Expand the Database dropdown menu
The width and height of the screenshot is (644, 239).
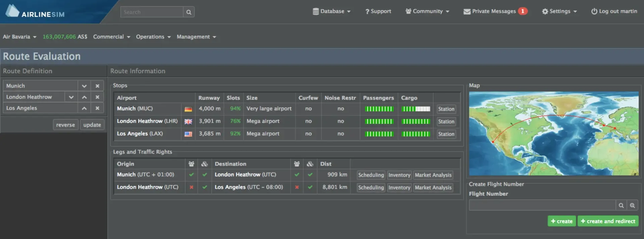coord(331,11)
